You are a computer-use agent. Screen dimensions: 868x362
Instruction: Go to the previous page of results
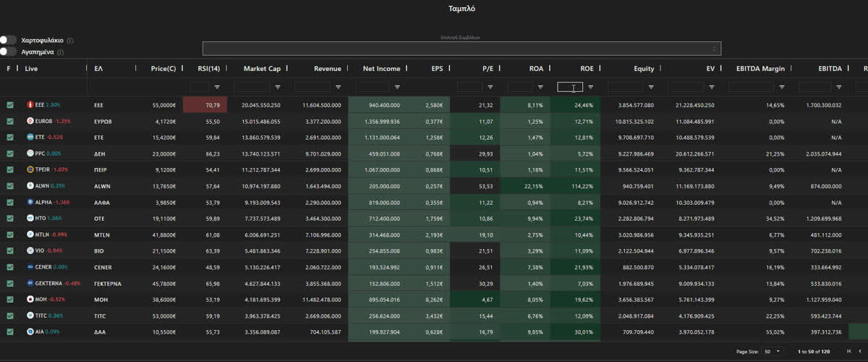(x=859, y=351)
